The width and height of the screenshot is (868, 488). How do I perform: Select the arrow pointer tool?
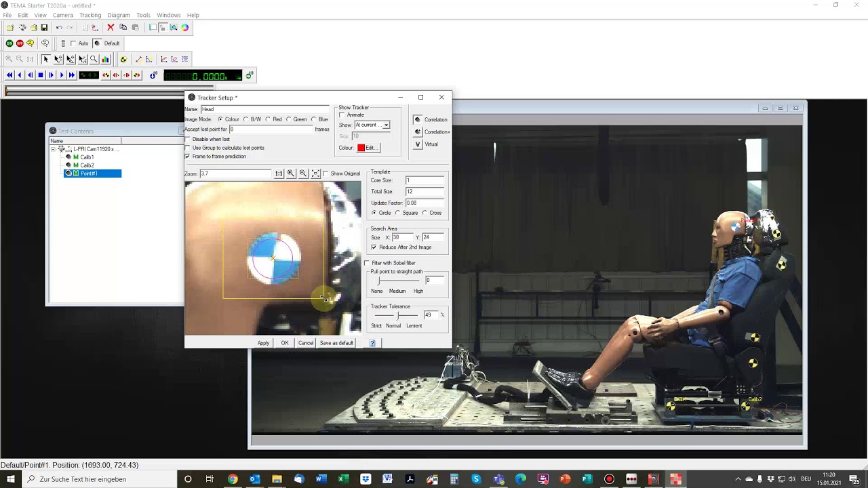(x=45, y=59)
